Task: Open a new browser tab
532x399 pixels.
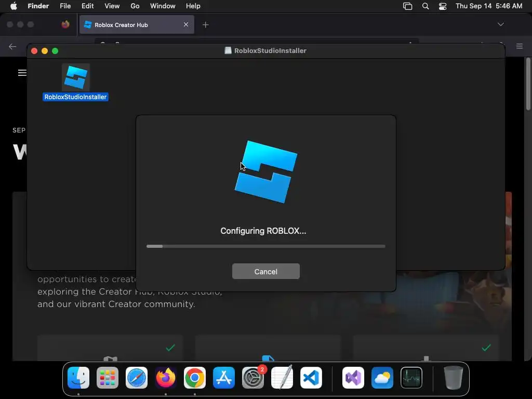Action: 206,25
